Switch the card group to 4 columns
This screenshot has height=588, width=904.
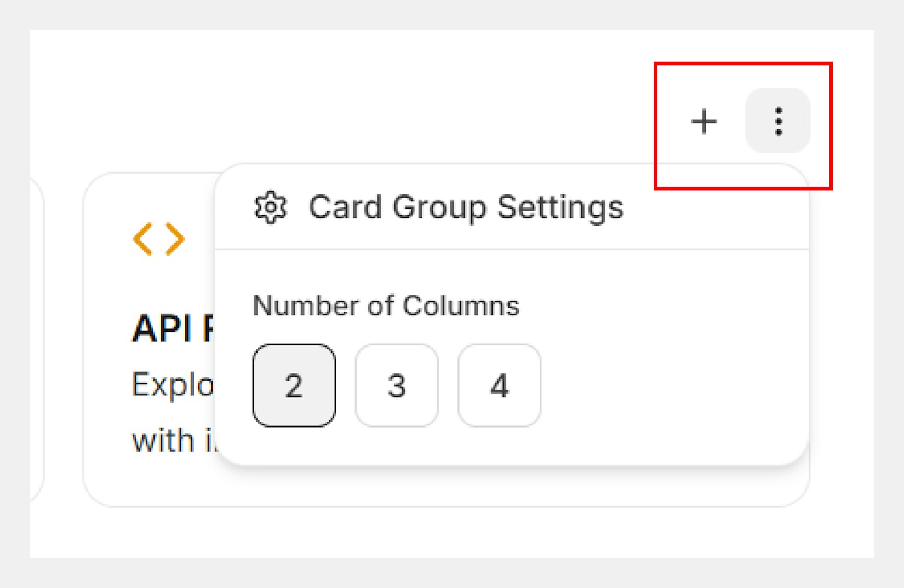pyautogui.click(x=499, y=385)
